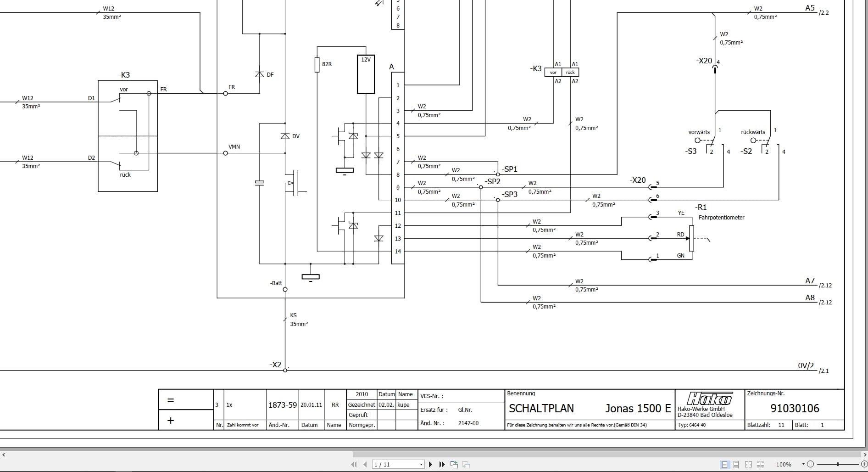Screen dimensions: 868x472
Task: Go to the next page
Action: 431,465
